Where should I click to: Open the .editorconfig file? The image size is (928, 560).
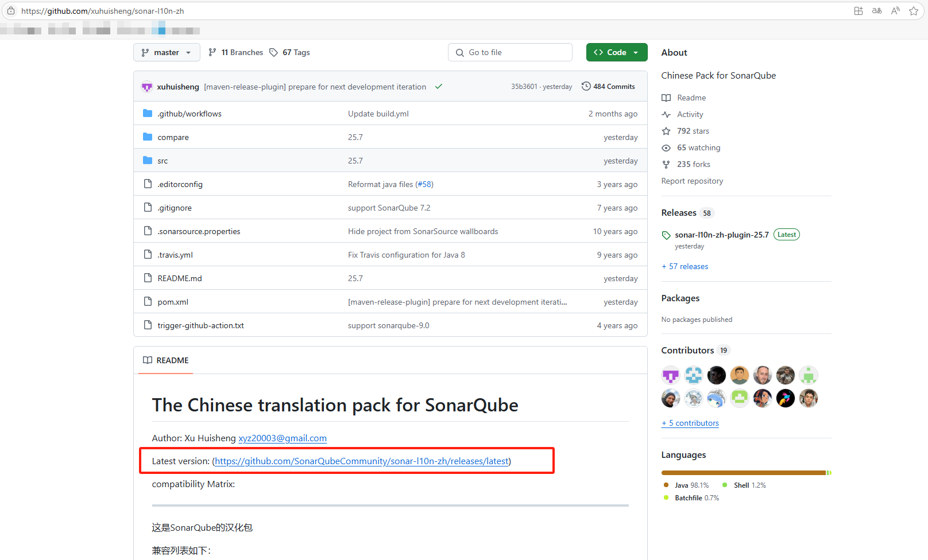[x=180, y=184]
